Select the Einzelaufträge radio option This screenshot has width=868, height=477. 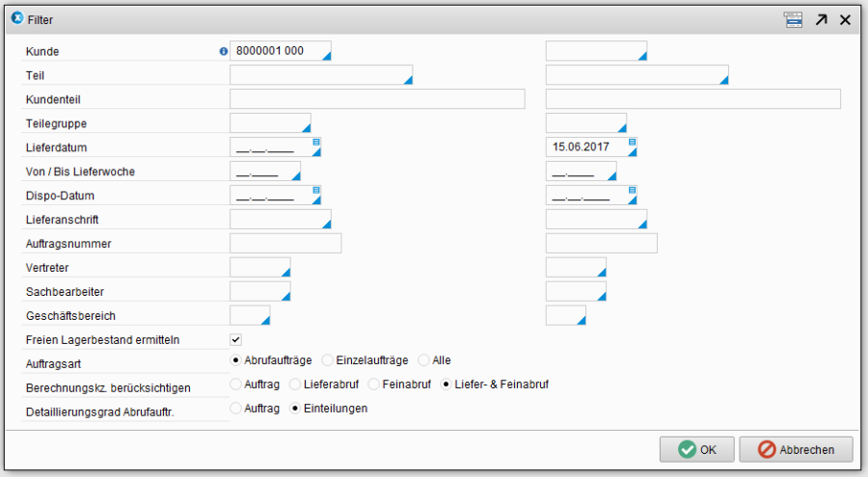click(328, 360)
